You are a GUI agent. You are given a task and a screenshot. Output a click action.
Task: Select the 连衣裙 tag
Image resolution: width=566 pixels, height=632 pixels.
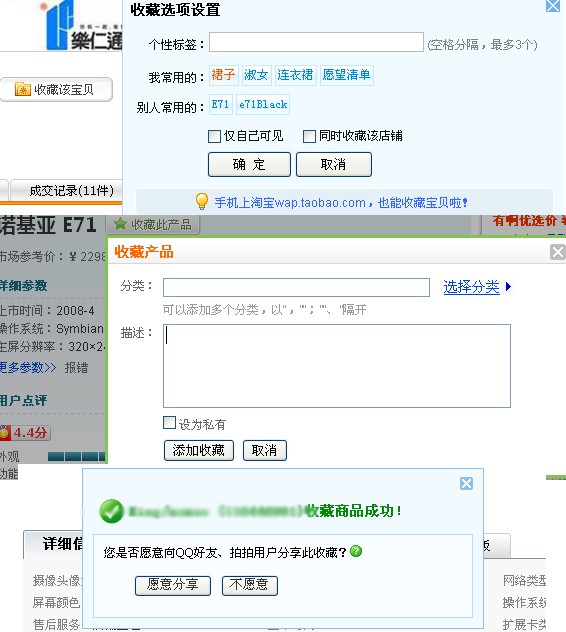point(295,75)
